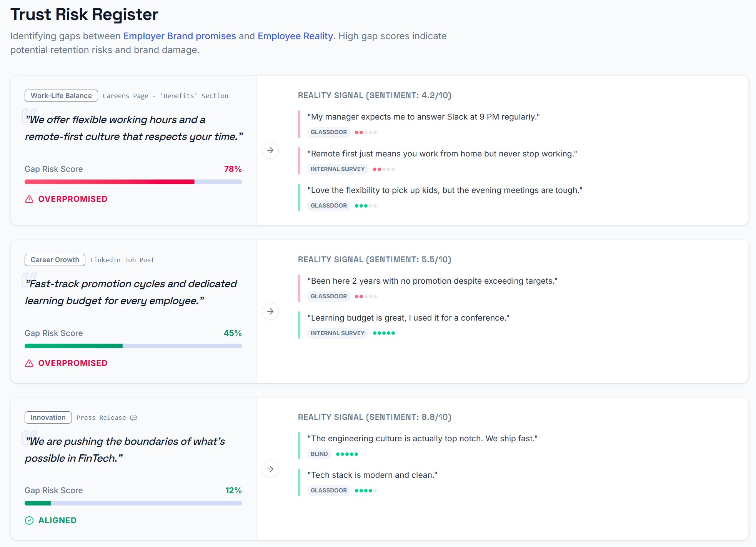Viewport: 756px width, 547px height.
Task: Expand the Innovation category chip
Action: point(48,417)
